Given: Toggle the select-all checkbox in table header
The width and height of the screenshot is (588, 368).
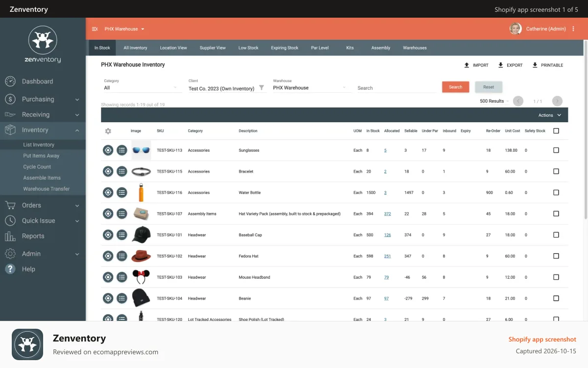Looking at the screenshot, I should pos(556,131).
